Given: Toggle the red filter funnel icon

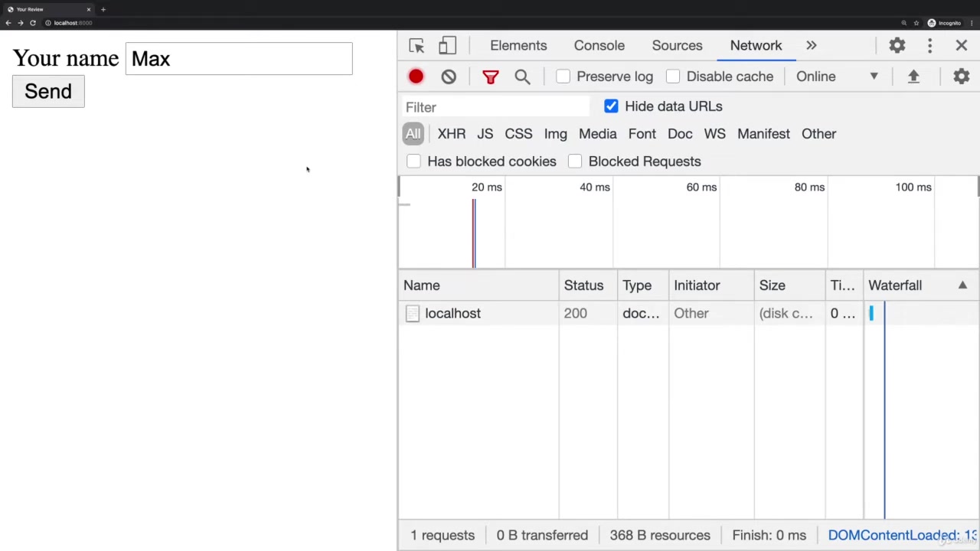Looking at the screenshot, I should point(490,77).
